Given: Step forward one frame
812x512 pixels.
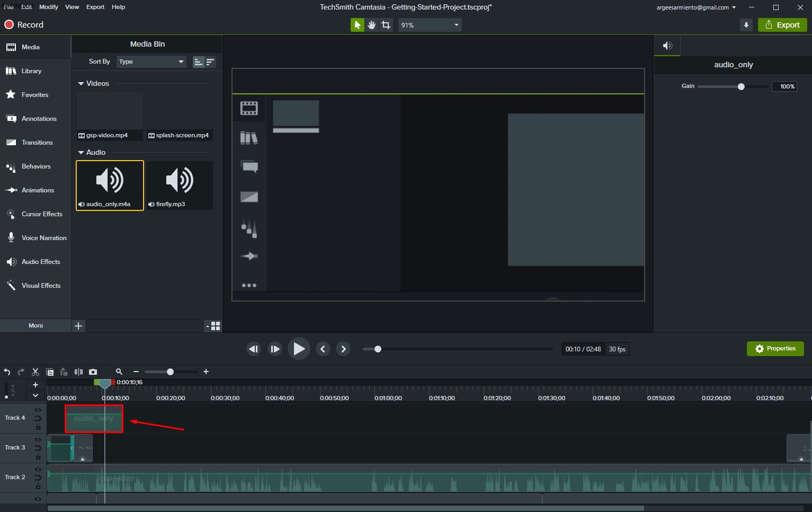Looking at the screenshot, I should [275, 349].
